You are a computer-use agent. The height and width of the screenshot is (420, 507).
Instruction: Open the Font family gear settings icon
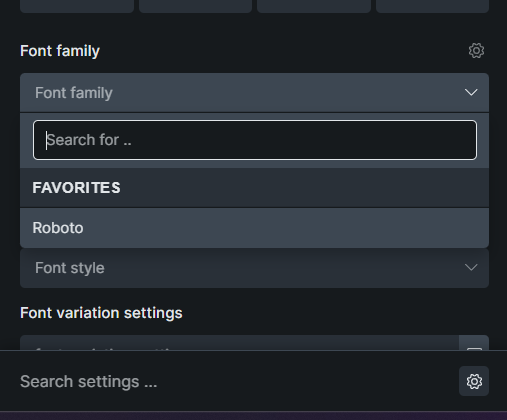coord(476,51)
